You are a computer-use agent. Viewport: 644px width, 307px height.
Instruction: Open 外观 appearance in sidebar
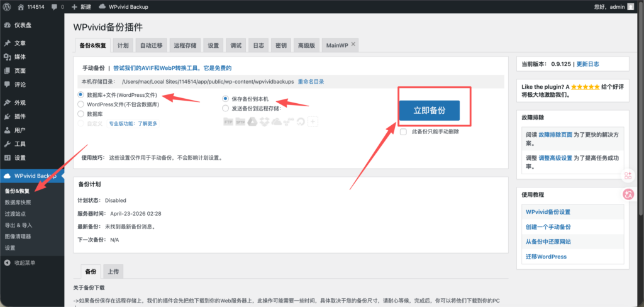tap(32, 103)
